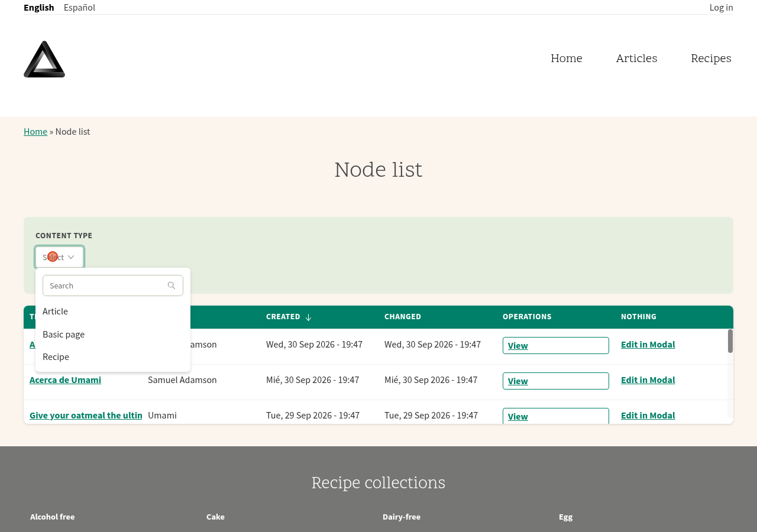
Task: Open the Articles navigation item
Action: tap(636, 59)
